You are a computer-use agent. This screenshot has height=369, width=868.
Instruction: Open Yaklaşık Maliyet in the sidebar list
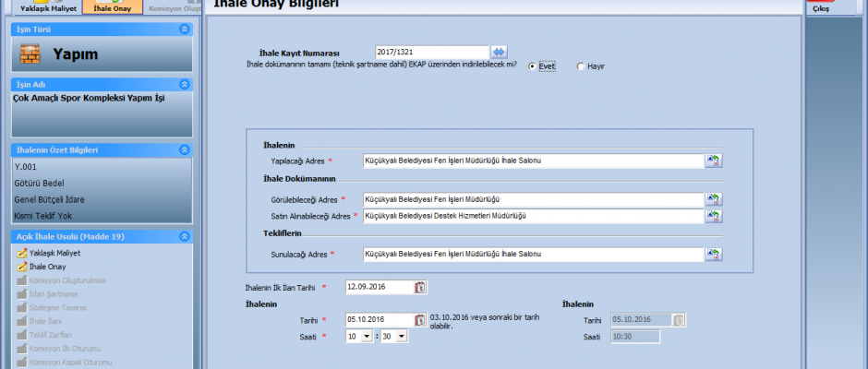coord(55,253)
